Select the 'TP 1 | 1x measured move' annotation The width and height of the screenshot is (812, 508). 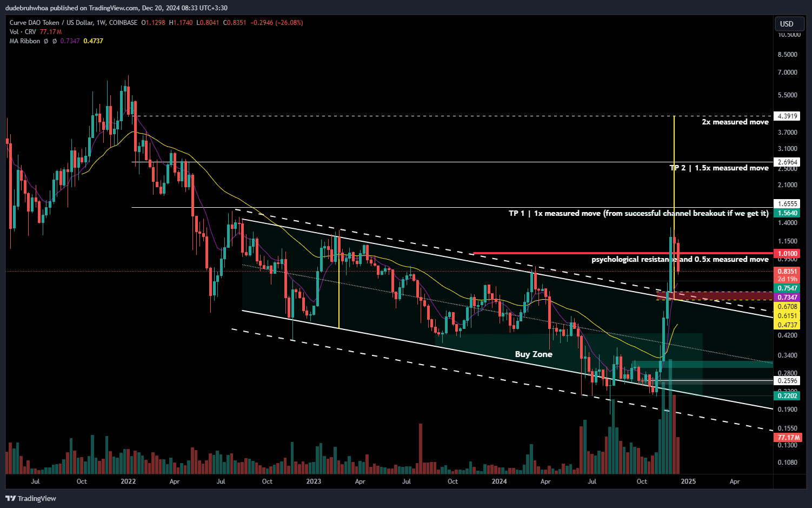638,213
